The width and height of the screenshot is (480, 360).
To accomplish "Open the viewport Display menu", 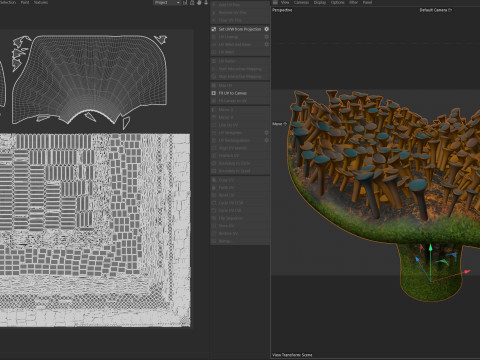I will click(320, 2).
